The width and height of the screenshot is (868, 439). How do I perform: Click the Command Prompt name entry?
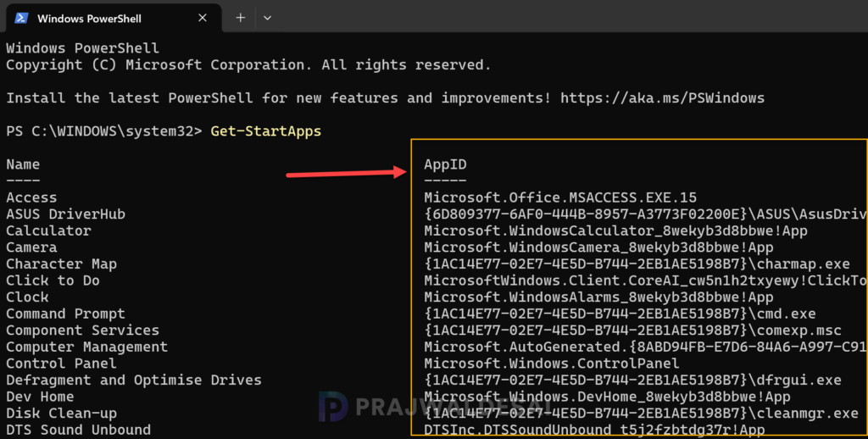click(x=66, y=314)
